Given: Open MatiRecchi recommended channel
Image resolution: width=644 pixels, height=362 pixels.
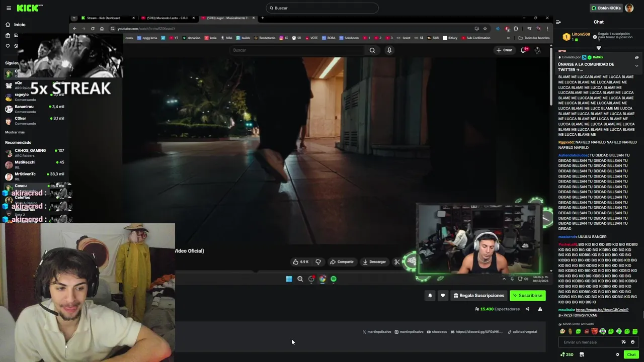Looking at the screenshot, I should pyautogui.click(x=34, y=164).
